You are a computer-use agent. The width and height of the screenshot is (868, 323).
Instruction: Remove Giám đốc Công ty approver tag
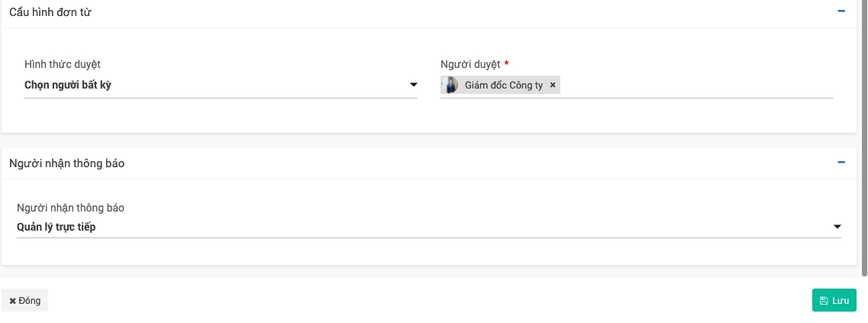553,85
